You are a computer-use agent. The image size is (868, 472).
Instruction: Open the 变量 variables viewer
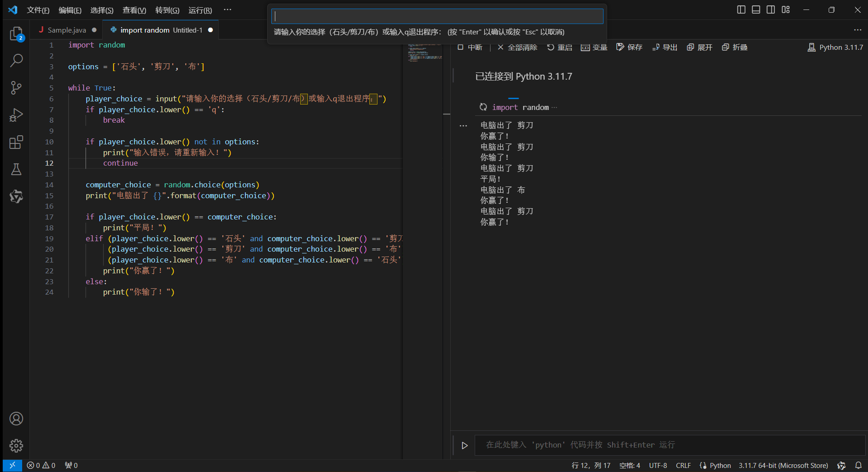tap(594, 47)
